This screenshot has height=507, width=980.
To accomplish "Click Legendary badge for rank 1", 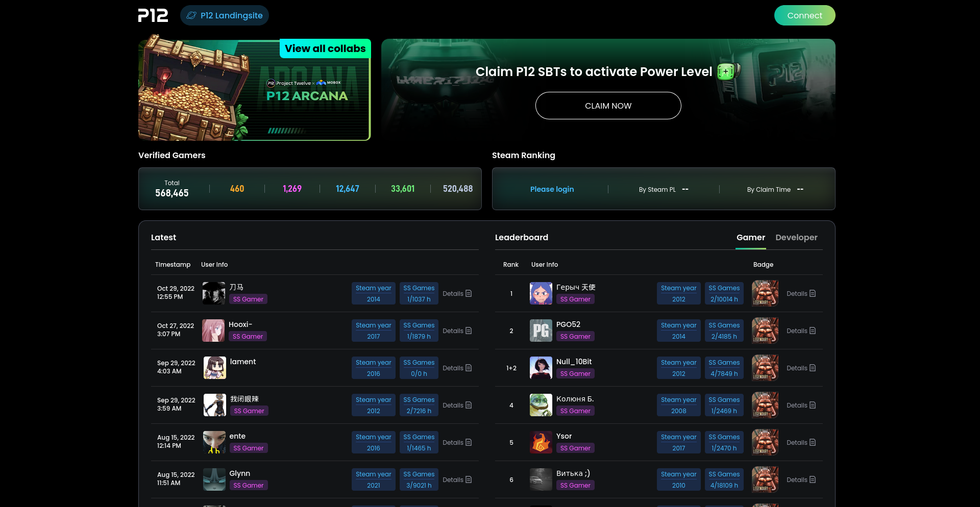I will [765, 293].
